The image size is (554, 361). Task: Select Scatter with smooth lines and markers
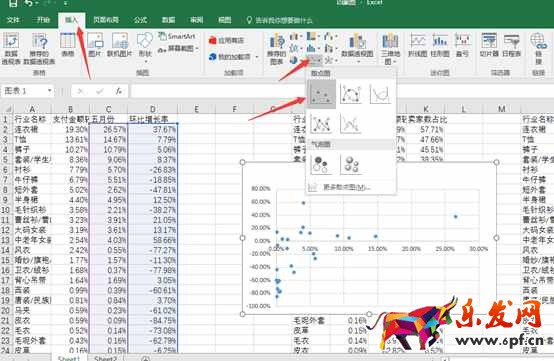(x=350, y=94)
